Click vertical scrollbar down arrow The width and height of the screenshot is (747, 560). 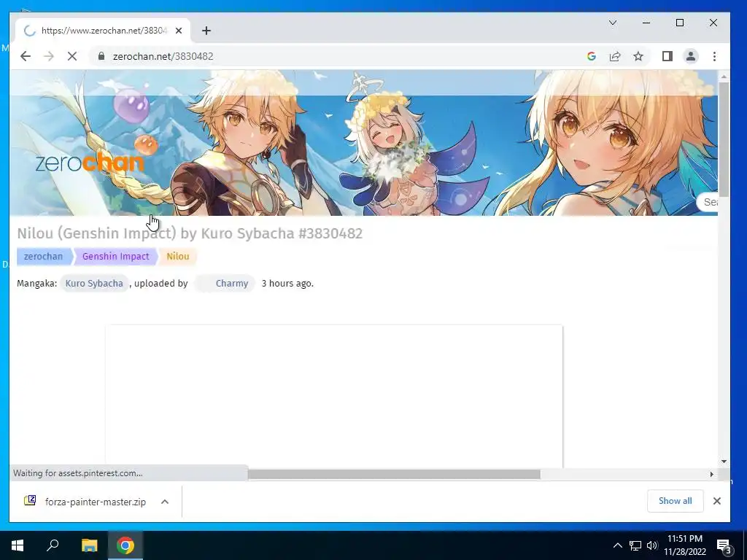click(724, 461)
